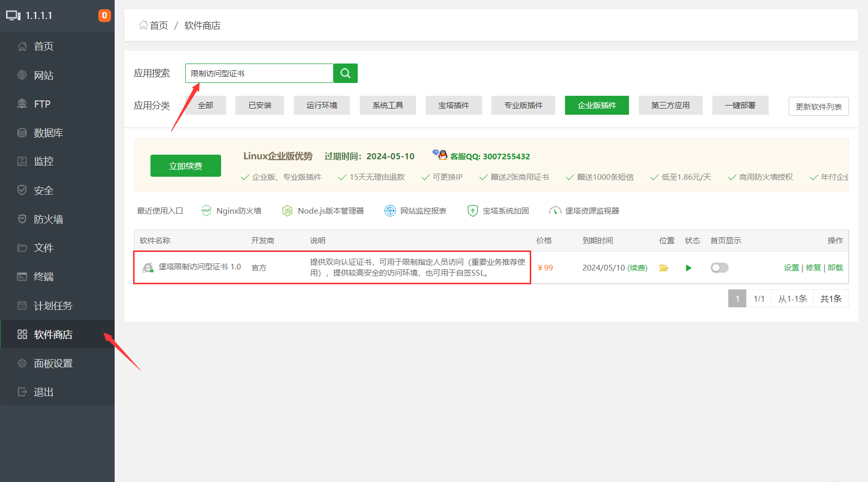Viewport: 868px width, 482px height.
Task: Click the home icon in the breadcrumb
Action: pyautogui.click(x=143, y=25)
